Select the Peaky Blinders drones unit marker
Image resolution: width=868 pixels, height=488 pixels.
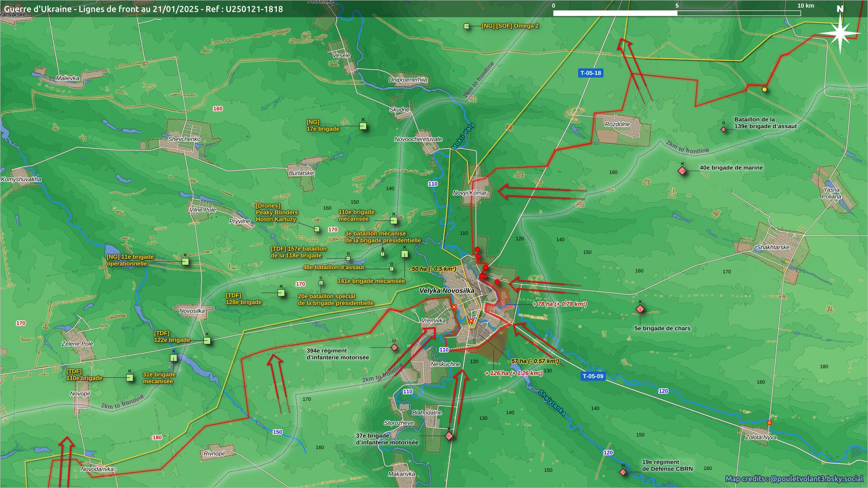point(317,229)
